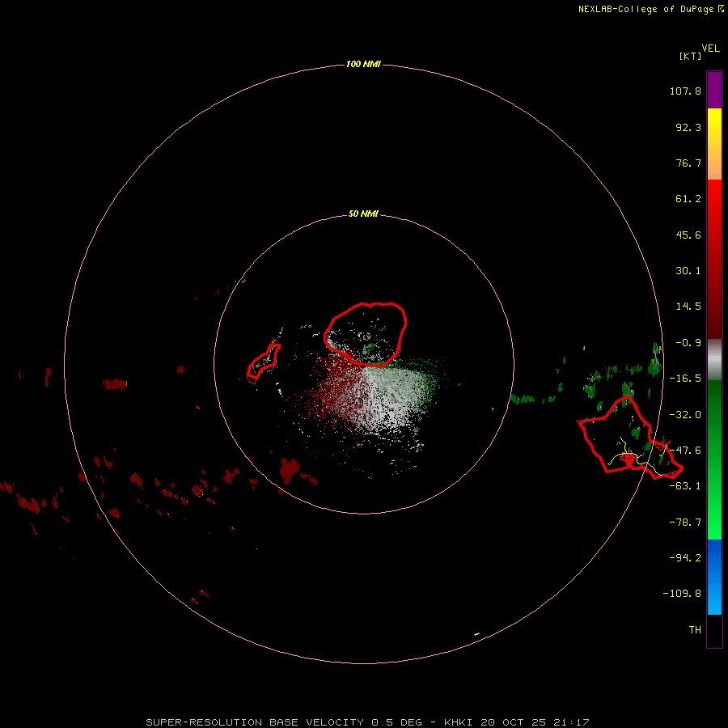Click the -94.2 velocity scale value
The height and width of the screenshot is (728, 728).
[685, 558]
